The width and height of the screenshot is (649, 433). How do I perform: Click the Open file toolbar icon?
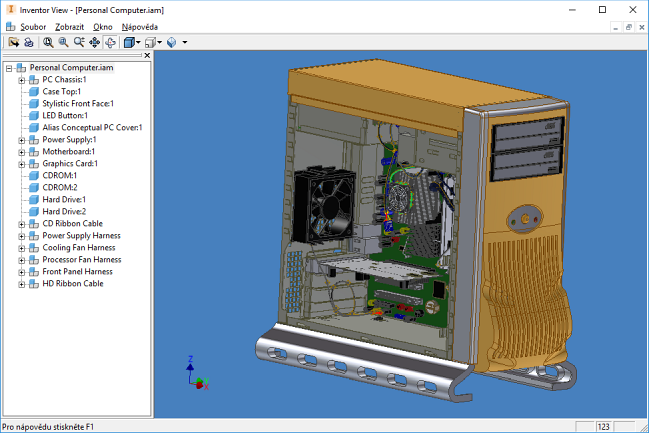point(14,42)
